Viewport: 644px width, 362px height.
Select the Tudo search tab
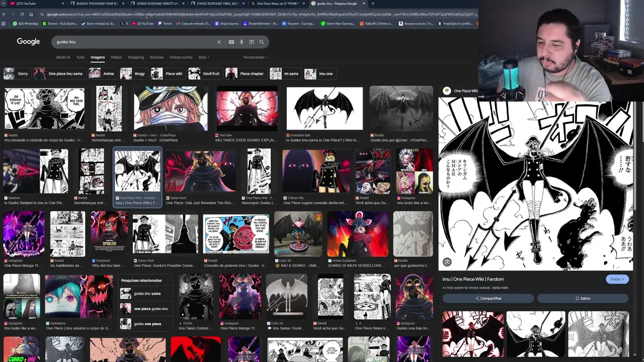tap(80, 57)
